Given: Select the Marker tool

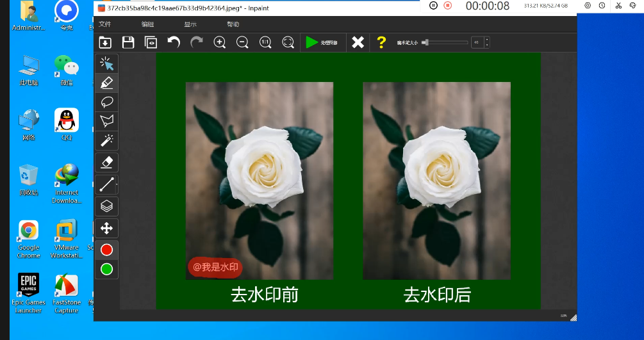Looking at the screenshot, I should (107, 83).
